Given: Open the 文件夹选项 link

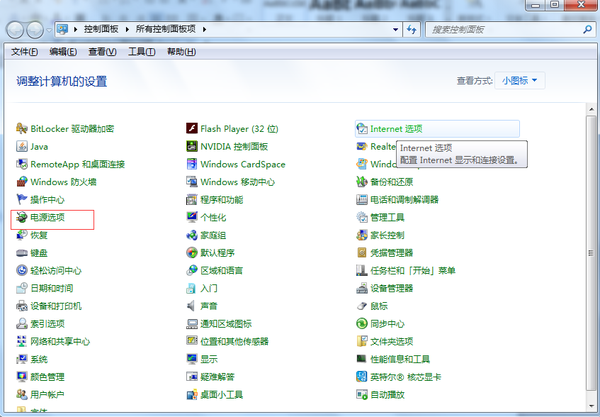Looking at the screenshot, I should point(391,341).
